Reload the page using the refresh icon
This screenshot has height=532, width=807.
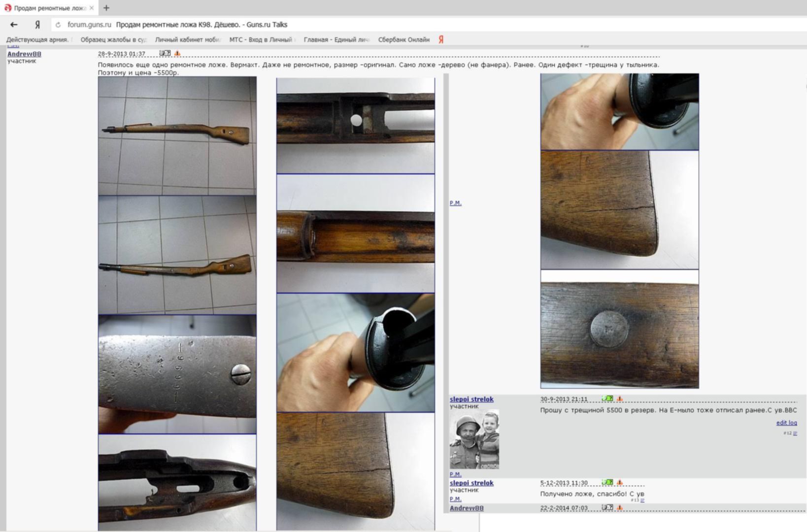pyautogui.click(x=58, y=25)
